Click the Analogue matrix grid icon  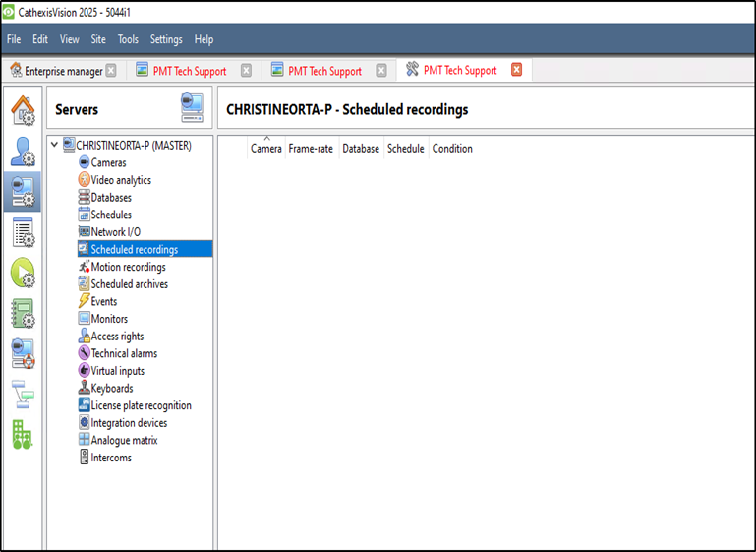click(x=84, y=440)
